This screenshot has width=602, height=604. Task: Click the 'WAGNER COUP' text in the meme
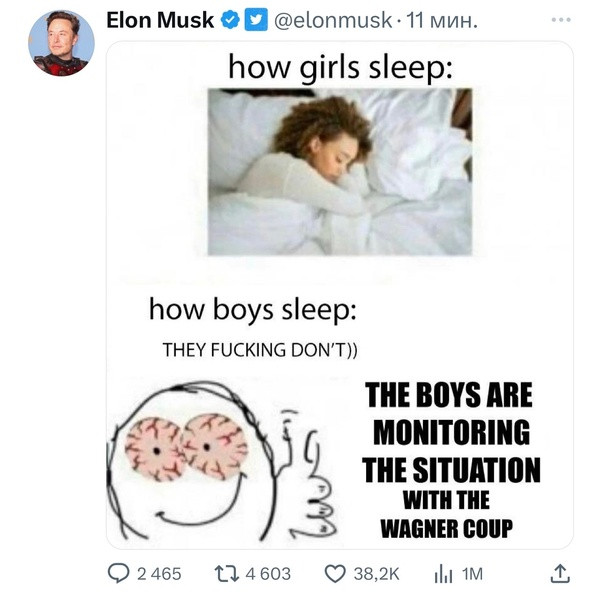447,528
